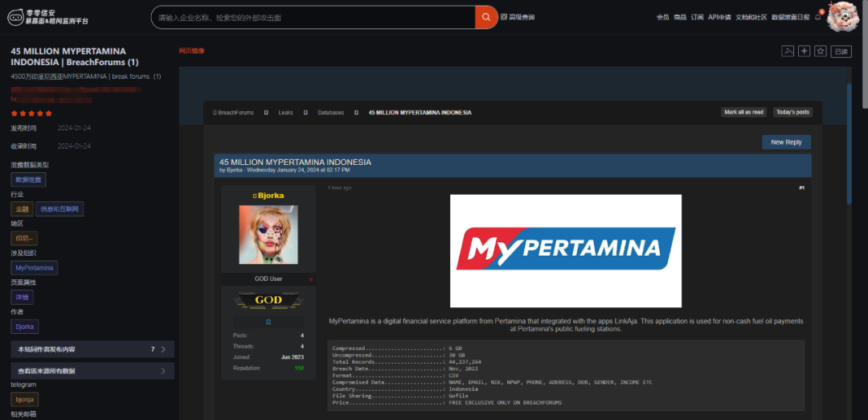Click the 'Compromised Data' line in code block
The width and height of the screenshot is (868, 420).
pos(492,382)
